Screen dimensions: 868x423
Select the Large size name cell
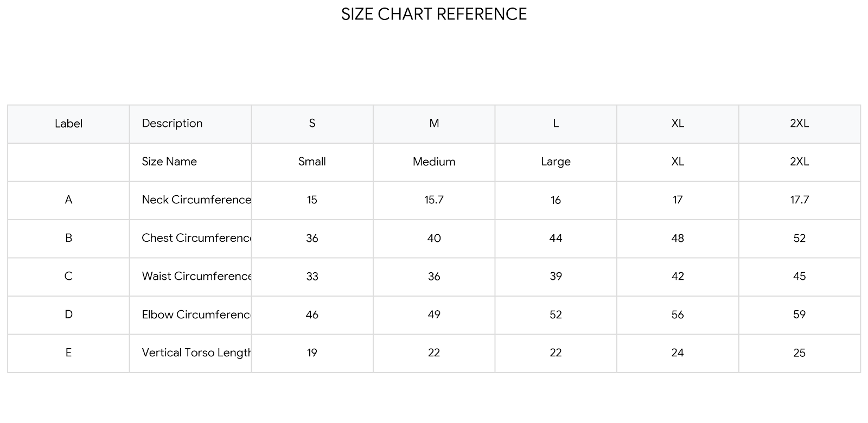[556, 162]
